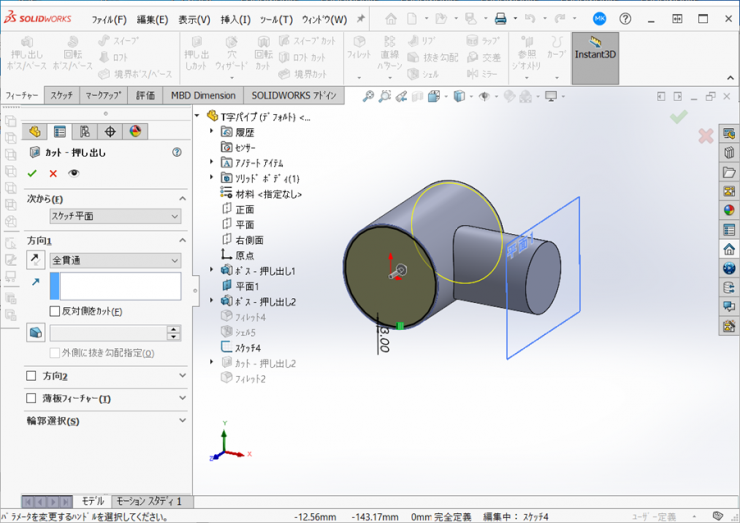Screen dimensions: 740x523
Task: Open the 挿入(I) menu
Action: point(235,19)
